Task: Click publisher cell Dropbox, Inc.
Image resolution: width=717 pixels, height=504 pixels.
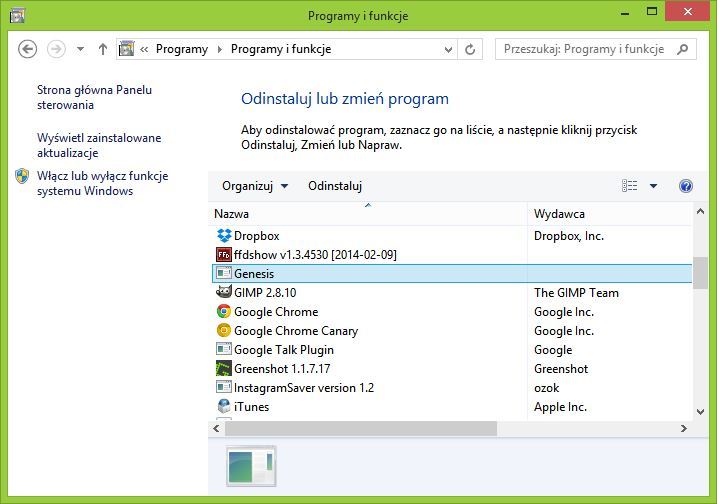Action: [569, 236]
